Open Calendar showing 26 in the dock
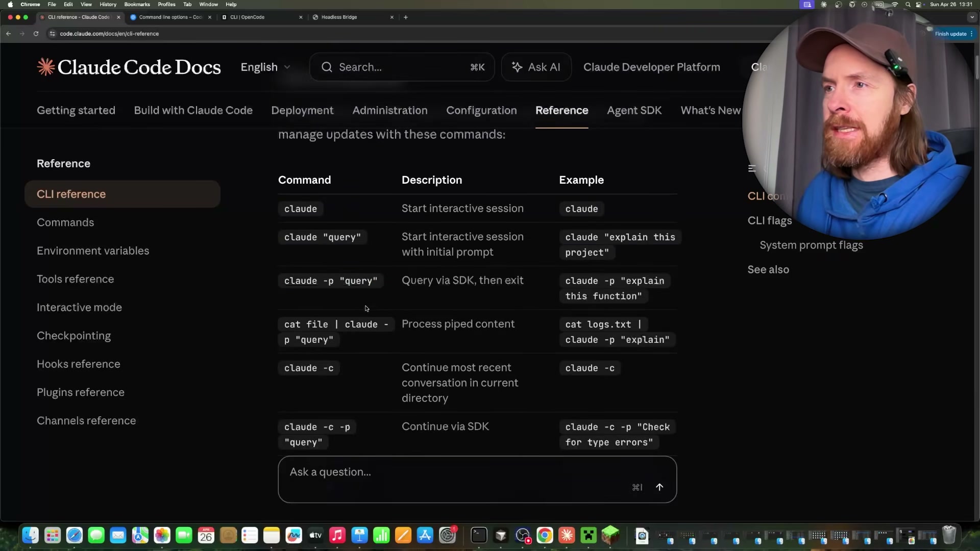This screenshot has height=551, width=980. pyautogui.click(x=206, y=535)
